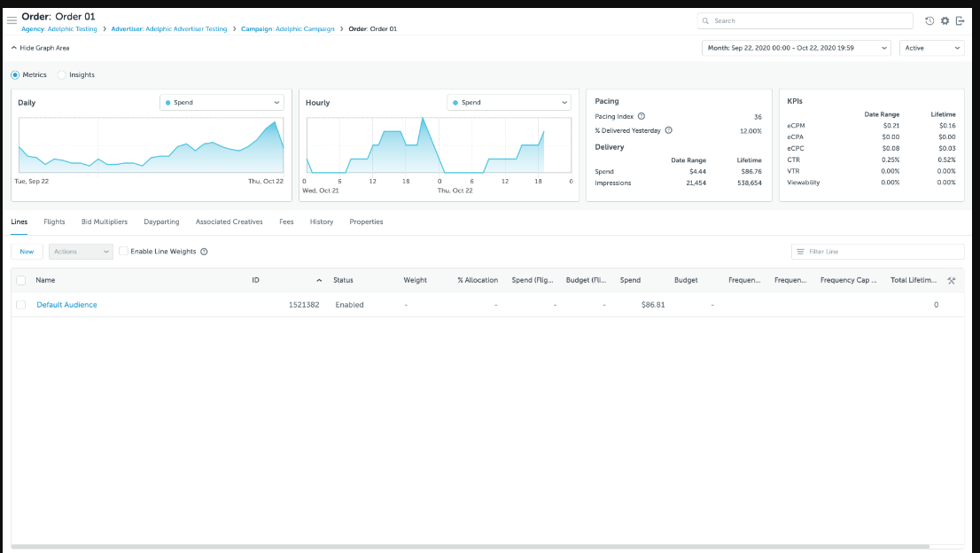Click the % Delivered Yesterday help icon
The width and height of the screenshot is (980, 553).
pos(669,130)
